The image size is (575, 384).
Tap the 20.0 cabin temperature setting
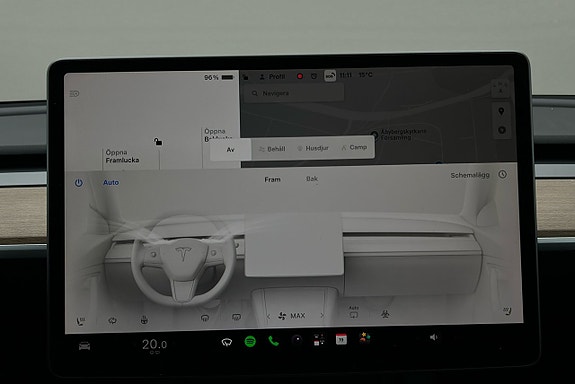(x=154, y=345)
